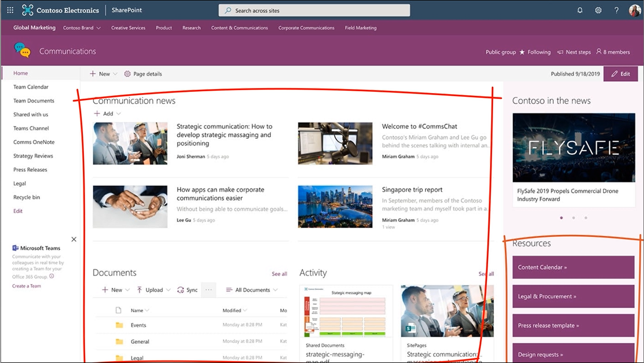644x363 pixels.
Task: Open Global Marketing hub link
Action: click(x=35, y=28)
